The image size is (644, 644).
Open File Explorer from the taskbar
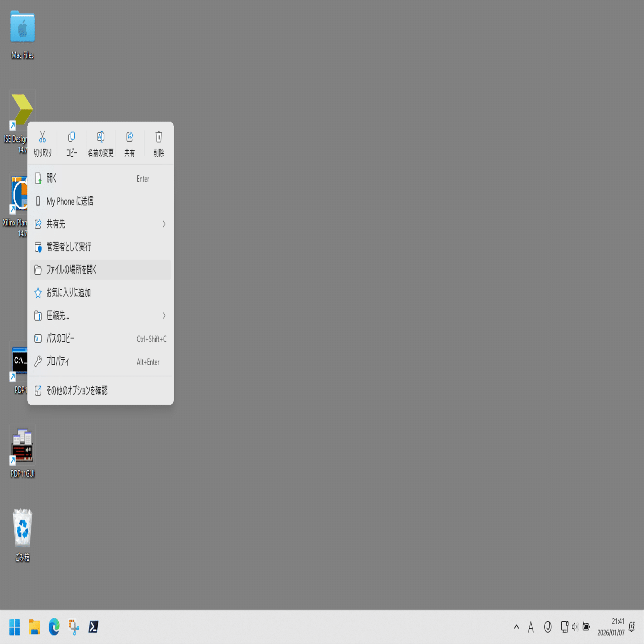34,627
